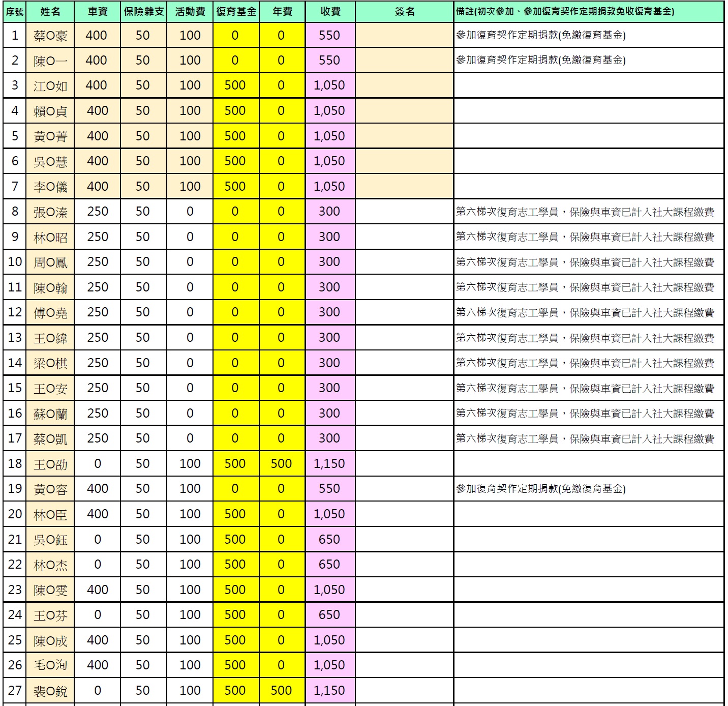Screen dimensions: 728x706
Task: Select name cell 林O昭
Action: click(x=50, y=237)
